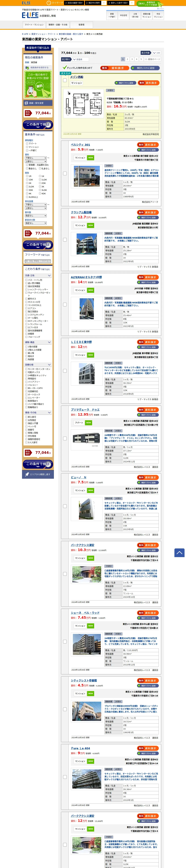Image resolution: width=186 pixels, height=868 pixels.
Task: Click 東京都の路線・駅から探す breadcrumb
Action: [71, 34]
